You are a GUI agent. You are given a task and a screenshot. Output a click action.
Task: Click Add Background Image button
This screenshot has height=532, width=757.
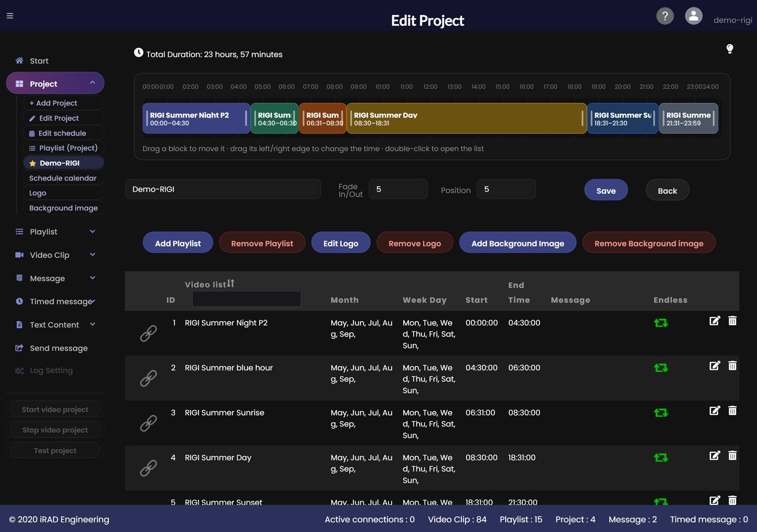point(518,243)
